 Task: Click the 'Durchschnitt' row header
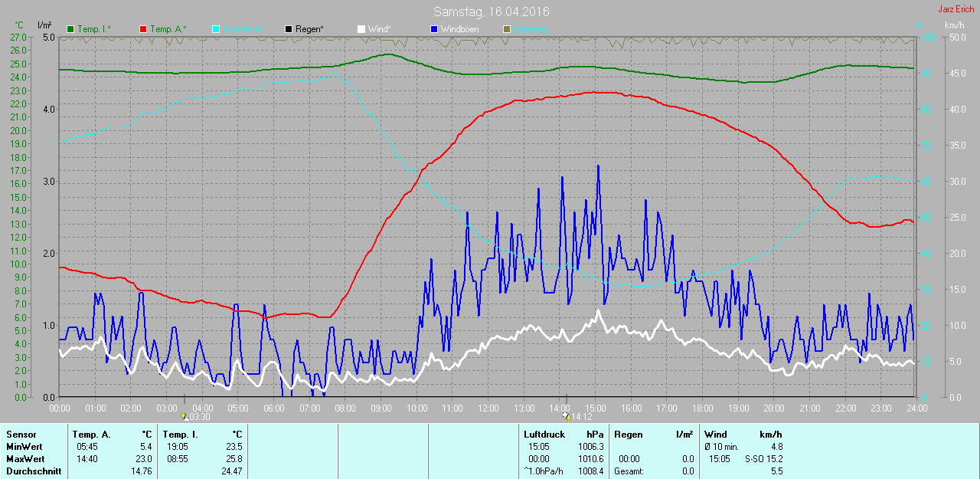tap(34, 471)
